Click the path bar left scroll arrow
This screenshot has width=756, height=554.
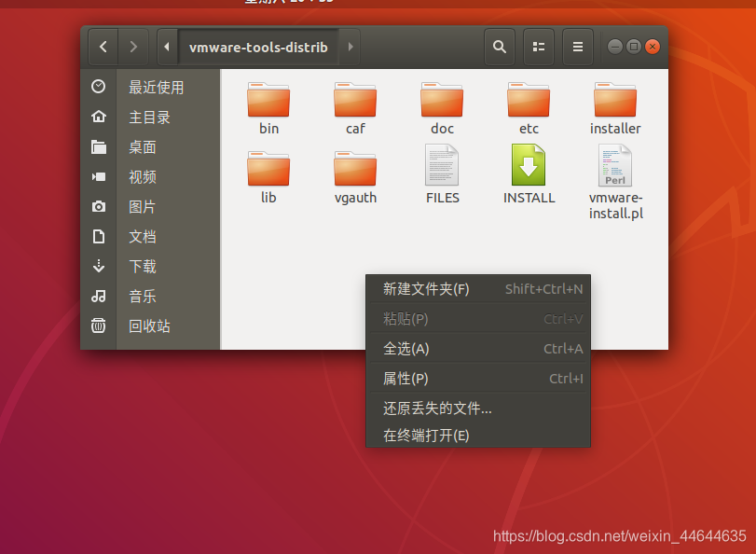click(x=167, y=47)
